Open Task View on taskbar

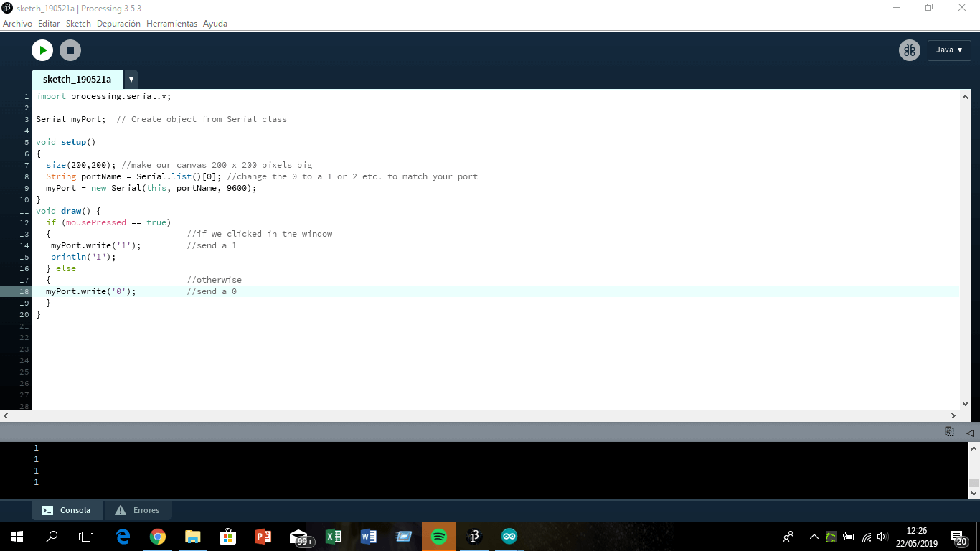(x=86, y=537)
